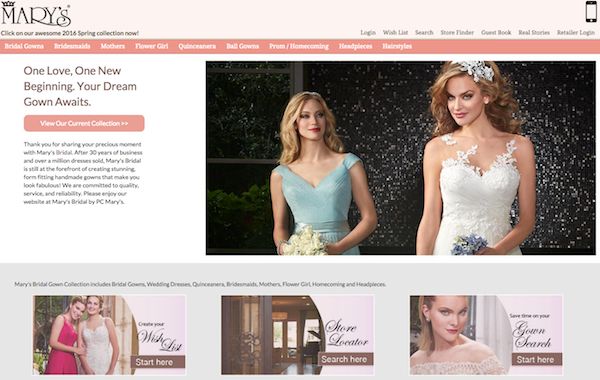Click the Gown Search Start here banner
The image size is (600, 380).
point(486,335)
